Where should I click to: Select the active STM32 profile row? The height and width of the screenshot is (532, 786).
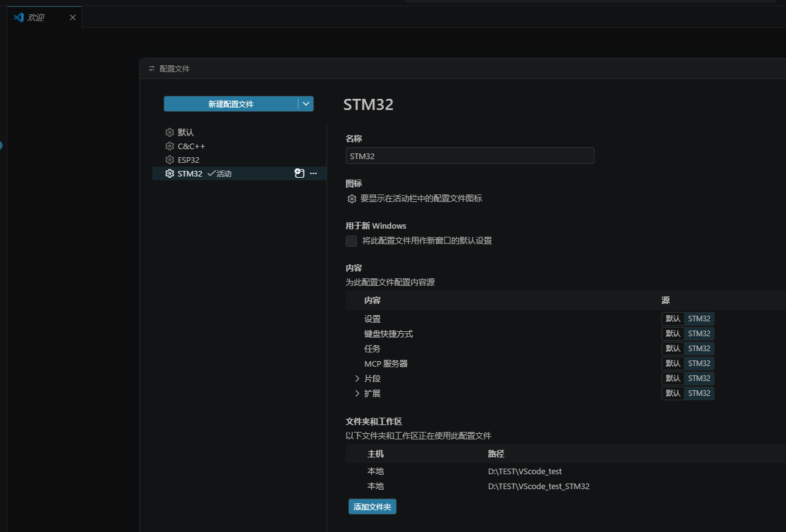pos(239,173)
